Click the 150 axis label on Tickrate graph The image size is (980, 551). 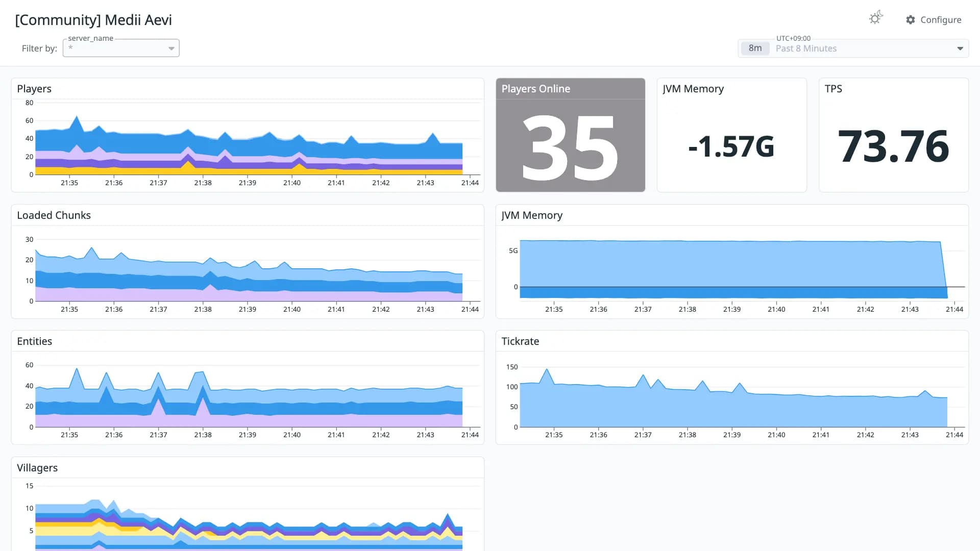tap(511, 367)
